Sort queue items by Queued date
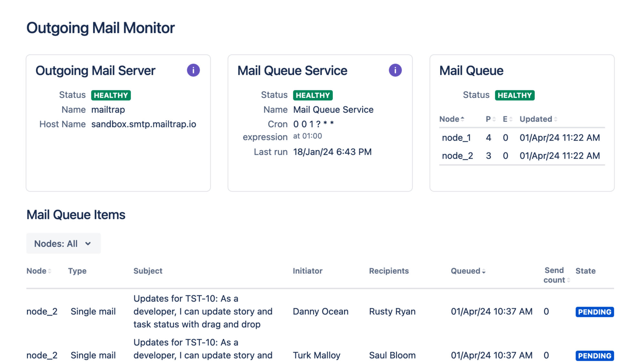This screenshot has width=640, height=364. tap(468, 271)
